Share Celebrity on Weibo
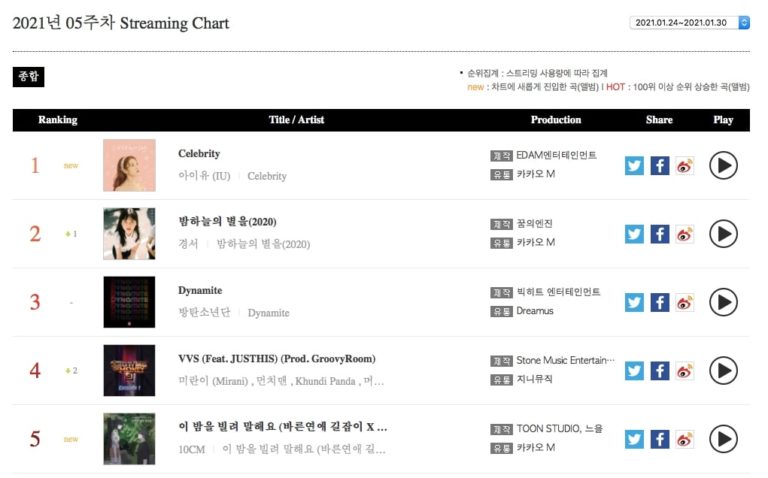Screen dimensions: 768x478 (x=685, y=165)
